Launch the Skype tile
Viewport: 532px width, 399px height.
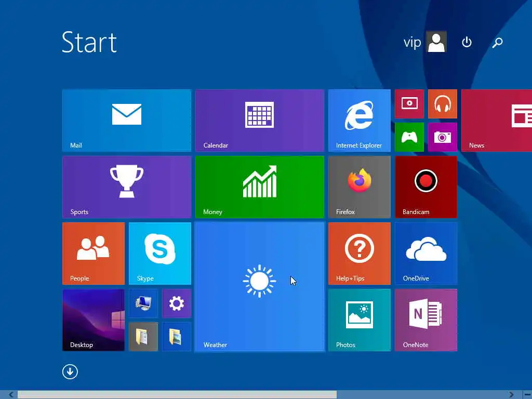160,254
